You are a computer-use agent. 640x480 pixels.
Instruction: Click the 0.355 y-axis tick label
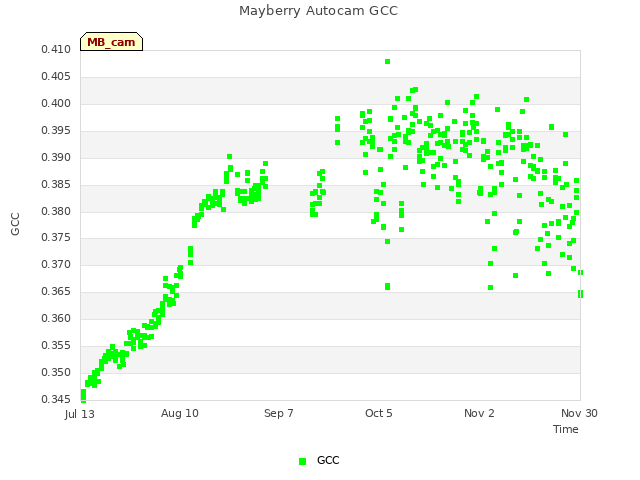56,345
